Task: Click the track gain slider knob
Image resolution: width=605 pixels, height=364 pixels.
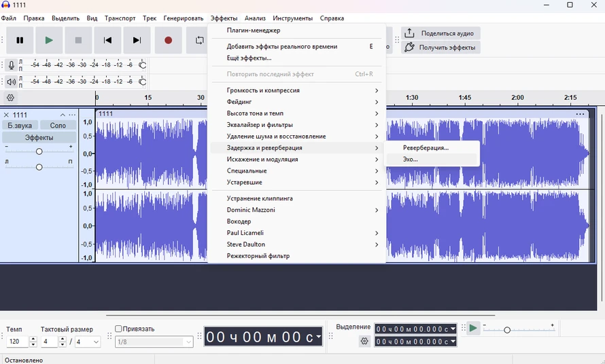Action: pos(39,151)
